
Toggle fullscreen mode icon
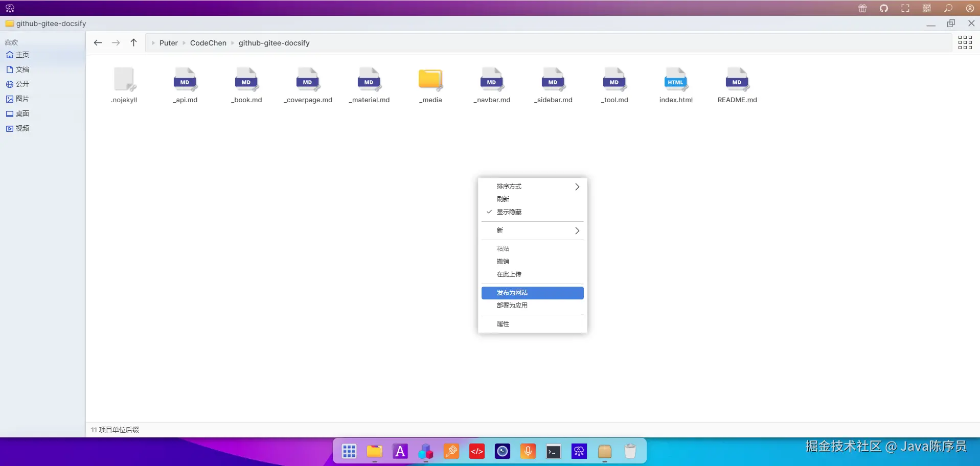click(x=905, y=8)
